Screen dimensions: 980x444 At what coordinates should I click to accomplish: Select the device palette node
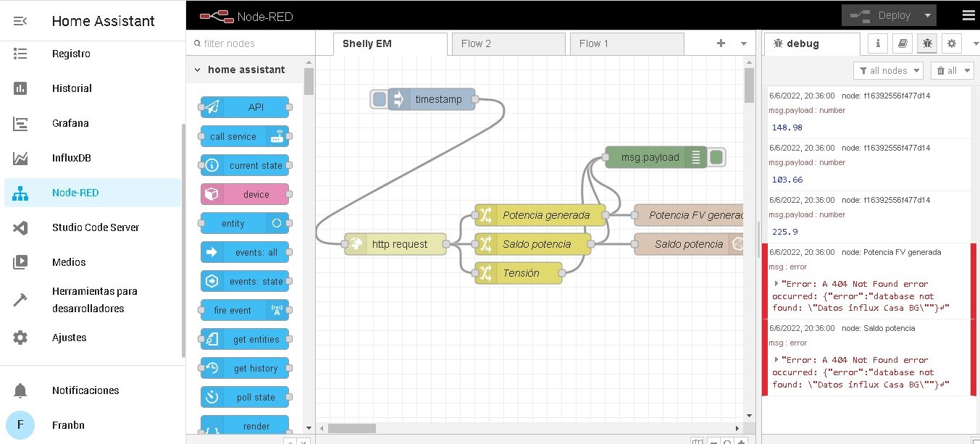(245, 194)
